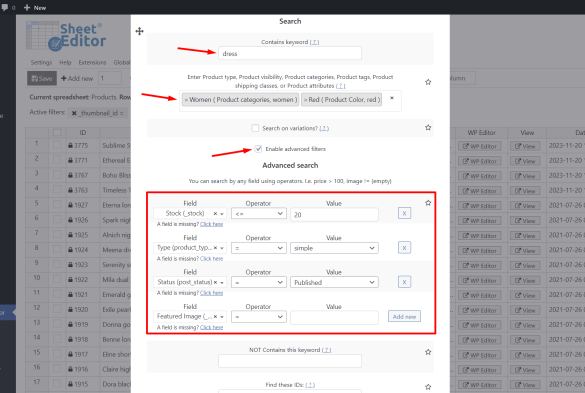
Task: Open help link next to Contains keyword
Action: 315,42
